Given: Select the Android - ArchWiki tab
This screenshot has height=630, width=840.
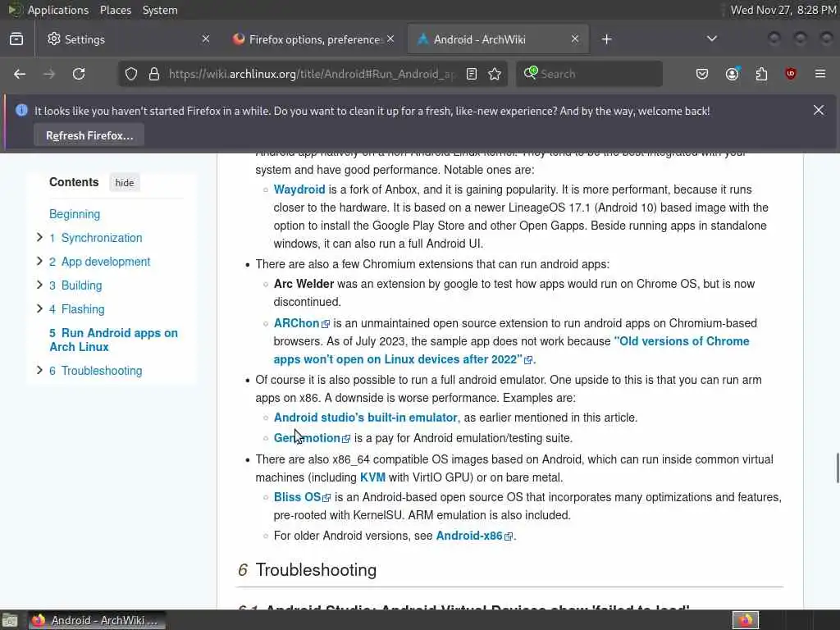Looking at the screenshot, I should 498,39.
